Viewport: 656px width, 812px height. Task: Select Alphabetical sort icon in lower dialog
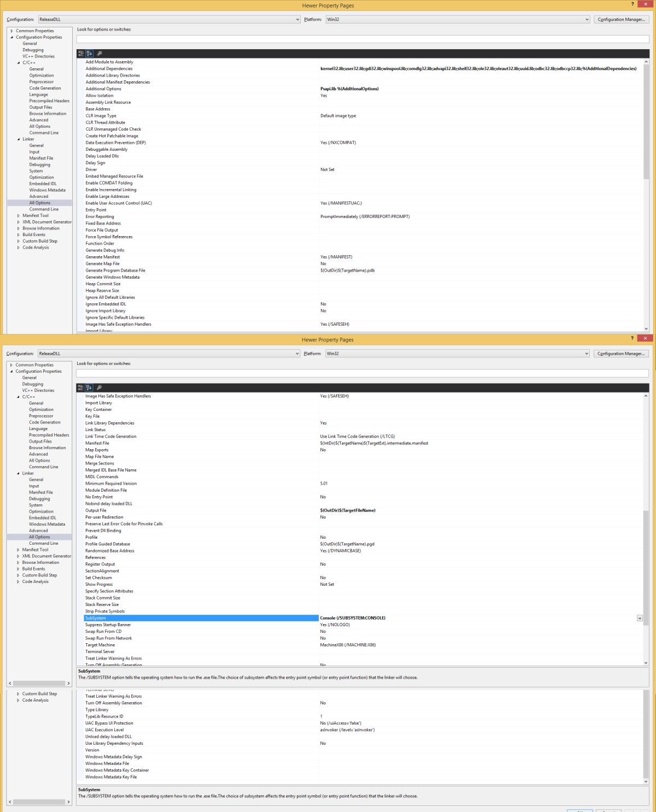[89, 387]
